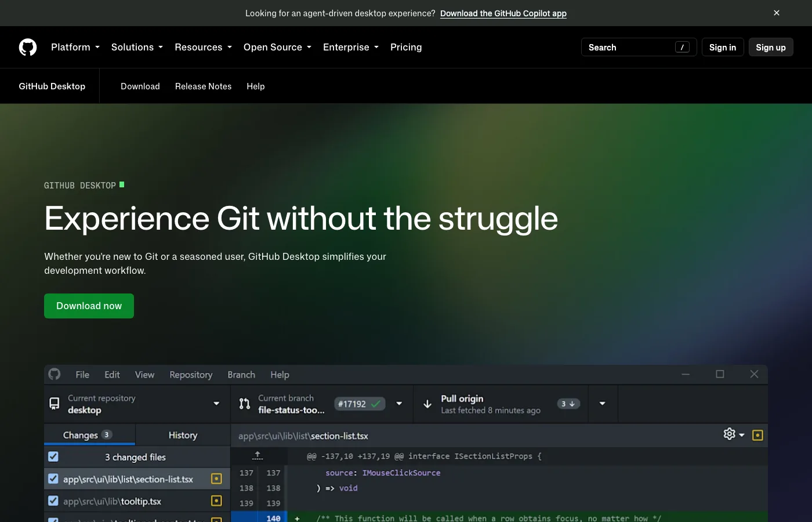The image size is (812, 522).
Task: Click modified icon in diff header
Action: pos(757,435)
